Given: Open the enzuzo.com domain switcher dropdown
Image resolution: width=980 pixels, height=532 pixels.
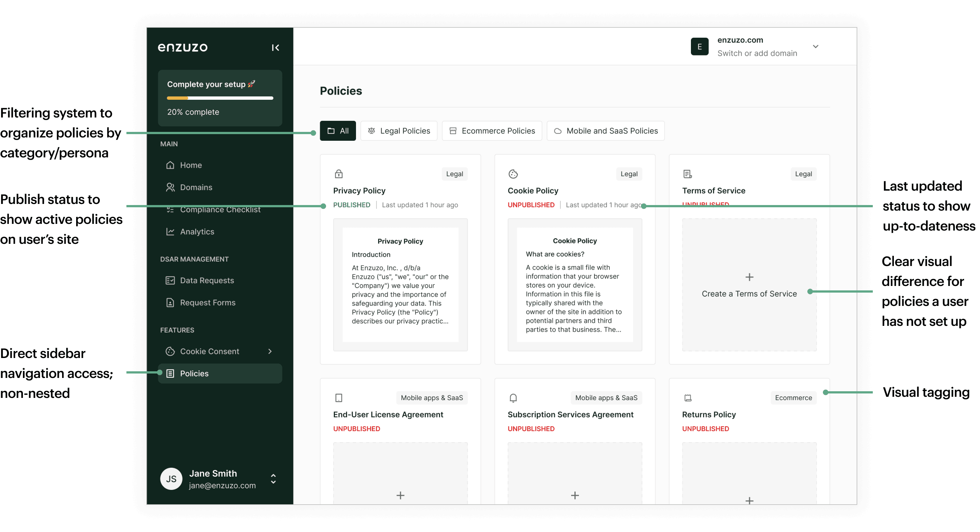Looking at the screenshot, I should tap(815, 47).
